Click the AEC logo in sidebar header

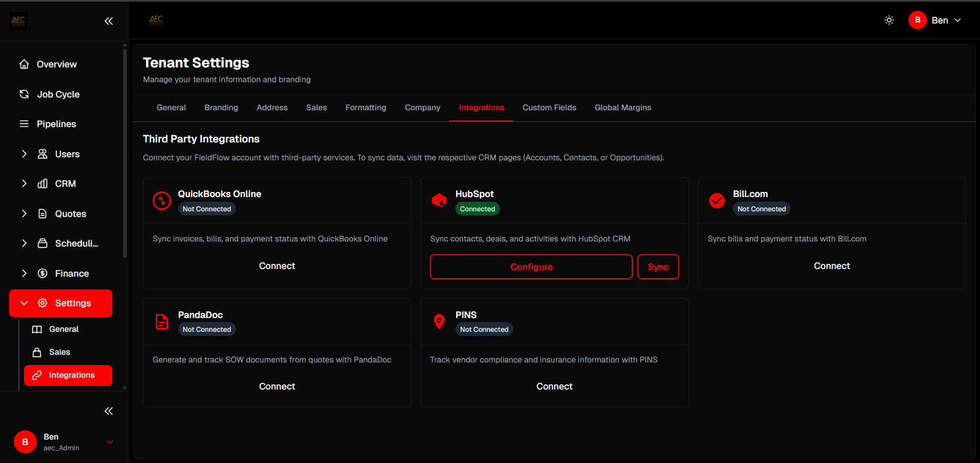click(18, 21)
